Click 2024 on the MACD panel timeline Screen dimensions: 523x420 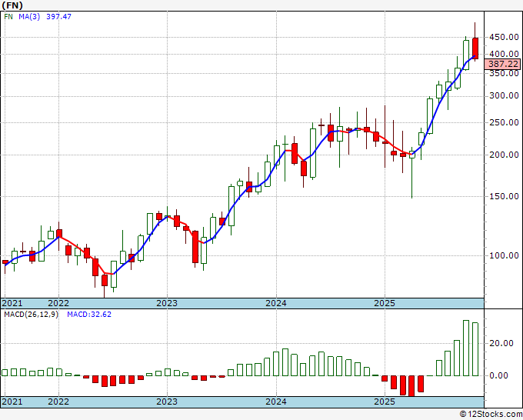(x=276, y=402)
